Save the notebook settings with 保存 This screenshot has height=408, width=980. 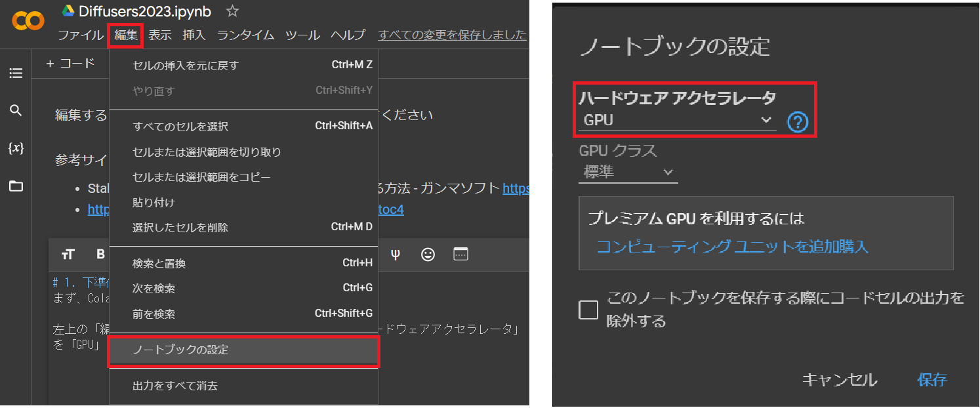[x=932, y=380]
